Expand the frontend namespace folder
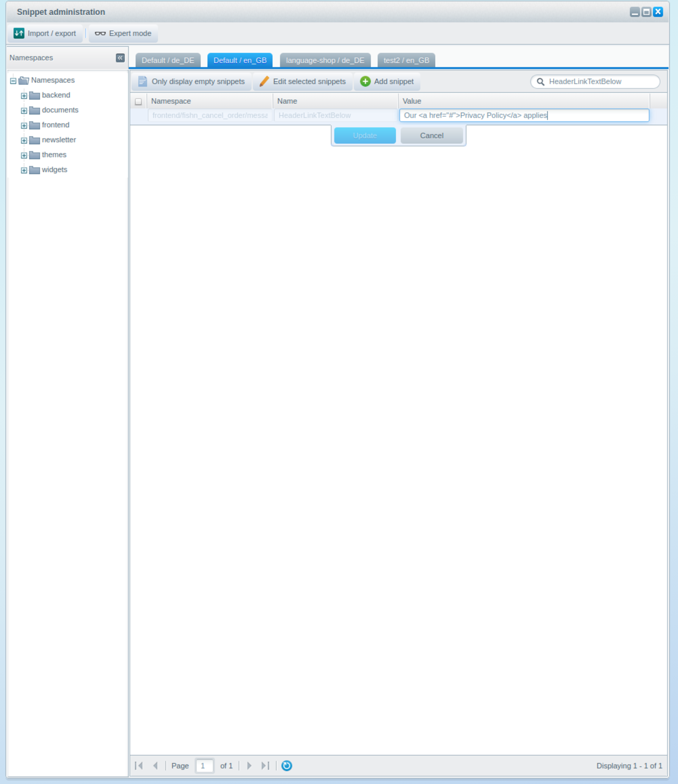This screenshot has width=678, height=784. point(24,126)
